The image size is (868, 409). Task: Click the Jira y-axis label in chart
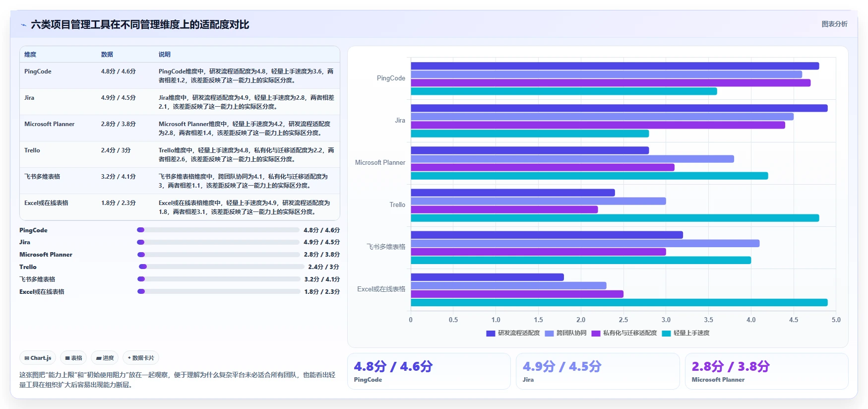click(400, 121)
